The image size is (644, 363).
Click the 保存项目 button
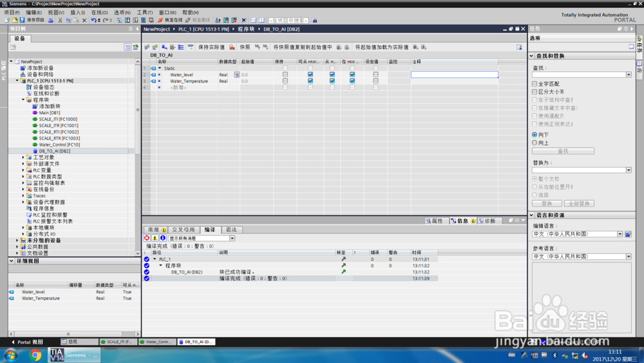pyautogui.click(x=32, y=20)
